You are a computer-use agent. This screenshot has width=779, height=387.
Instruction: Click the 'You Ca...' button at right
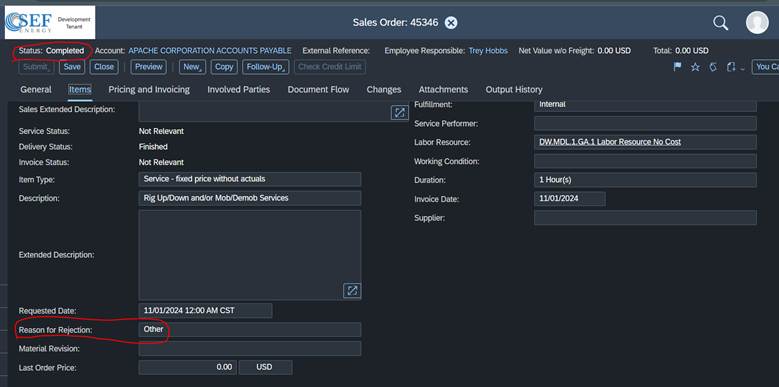tap(765, 67)
